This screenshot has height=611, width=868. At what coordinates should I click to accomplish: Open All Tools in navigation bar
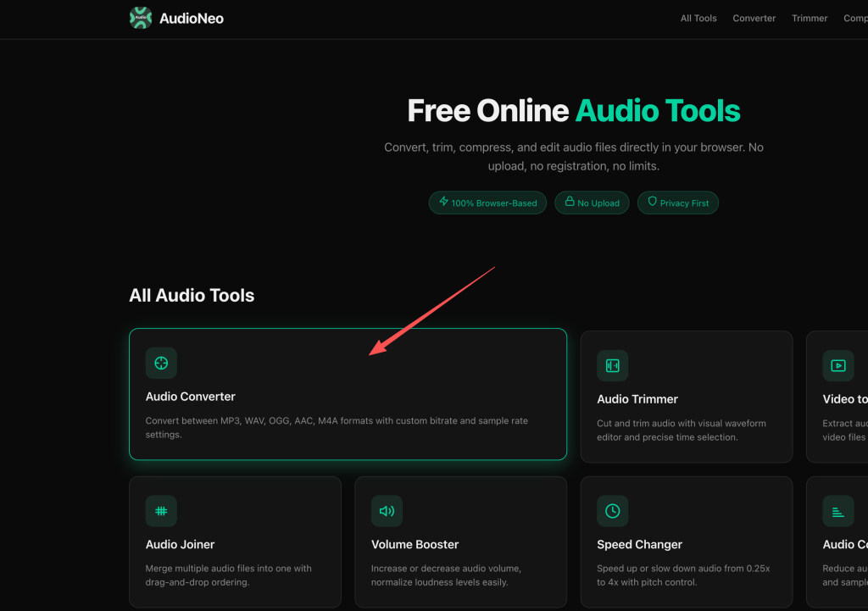click(x=698, y=19)
